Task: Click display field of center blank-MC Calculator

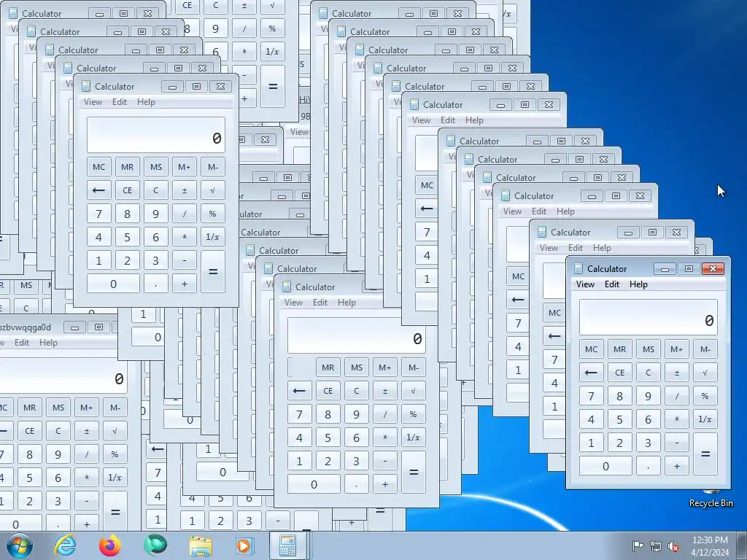Action: pyautogui.click(x=356, y=335)
